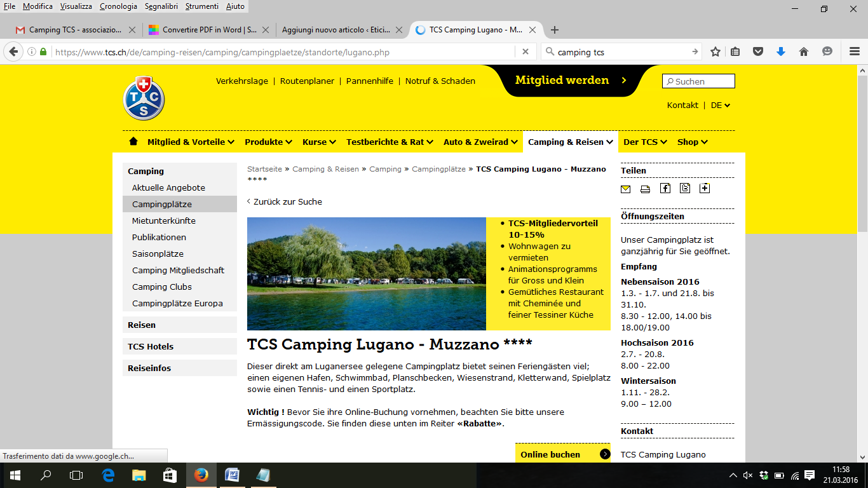868x488 pixels.
Task: Expand Auto & Zweirad menu
Action: coord(480,142)
